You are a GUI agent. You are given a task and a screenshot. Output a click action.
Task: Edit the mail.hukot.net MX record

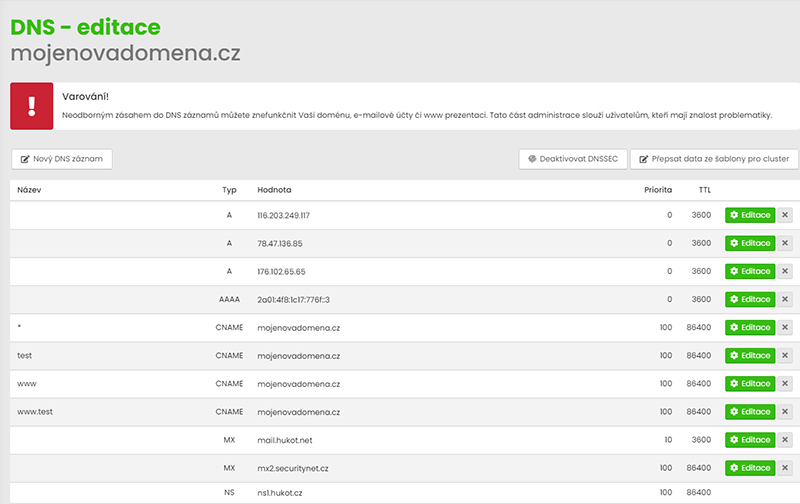coord(749,439)
